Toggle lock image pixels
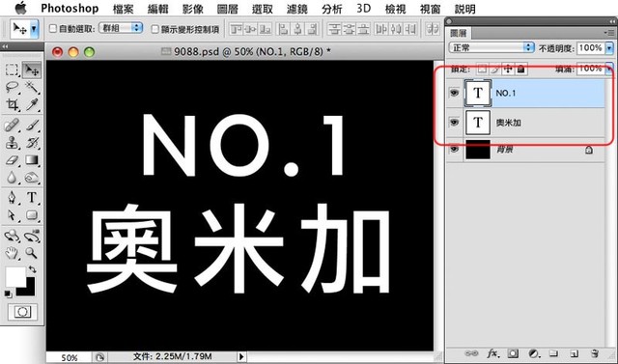618x364 pixels. tap(495, 69)
